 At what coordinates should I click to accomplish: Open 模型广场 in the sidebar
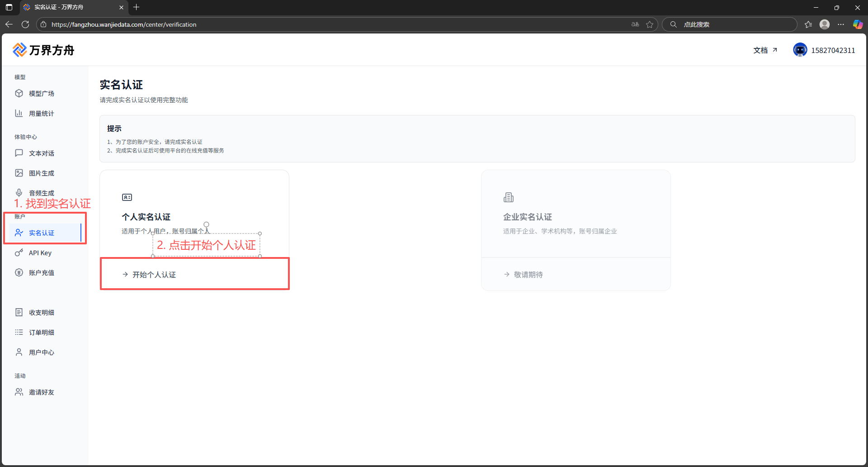tap(41, 94)
